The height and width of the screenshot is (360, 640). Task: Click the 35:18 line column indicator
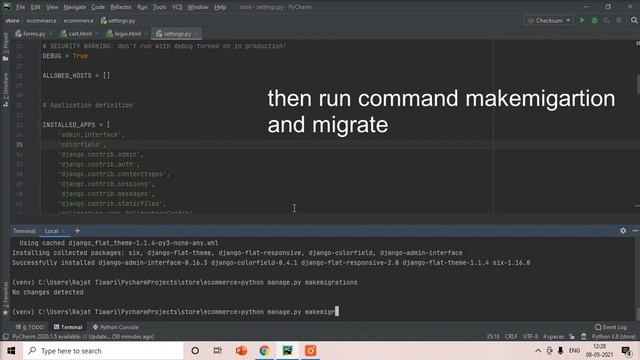tap(493, 337)
